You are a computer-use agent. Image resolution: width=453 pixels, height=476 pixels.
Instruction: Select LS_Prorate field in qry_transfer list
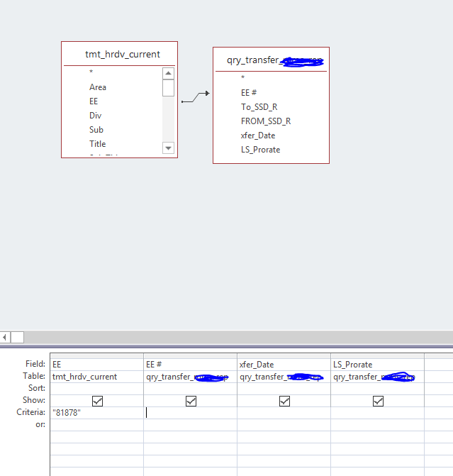260,150
